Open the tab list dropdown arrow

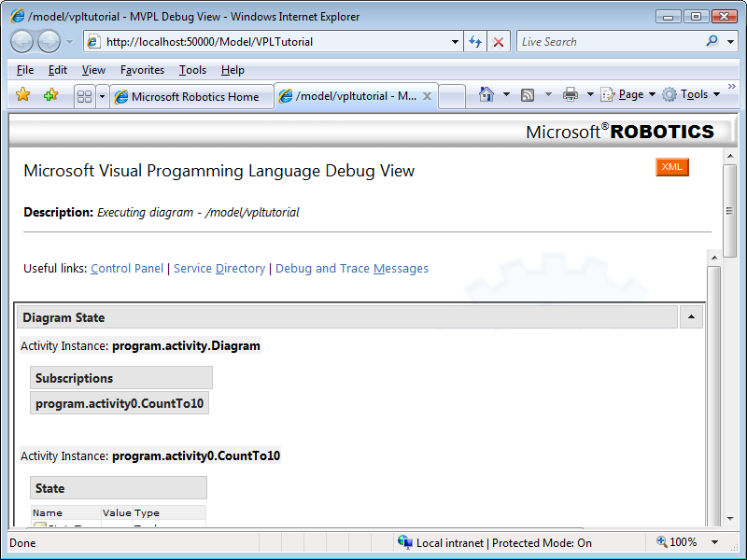(102, 97)
